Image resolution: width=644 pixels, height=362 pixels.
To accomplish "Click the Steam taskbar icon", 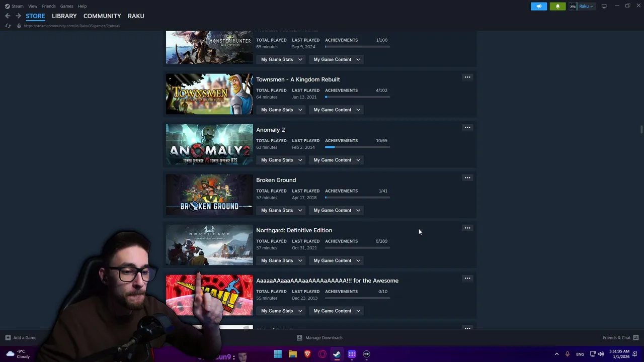I will 337,354.
